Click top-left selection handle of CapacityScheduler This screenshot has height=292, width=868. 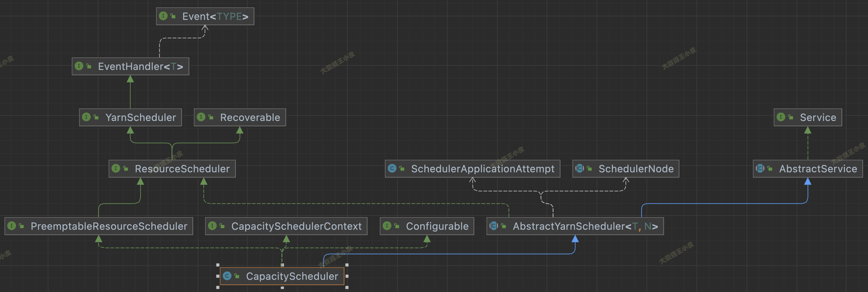coord(218,265)
